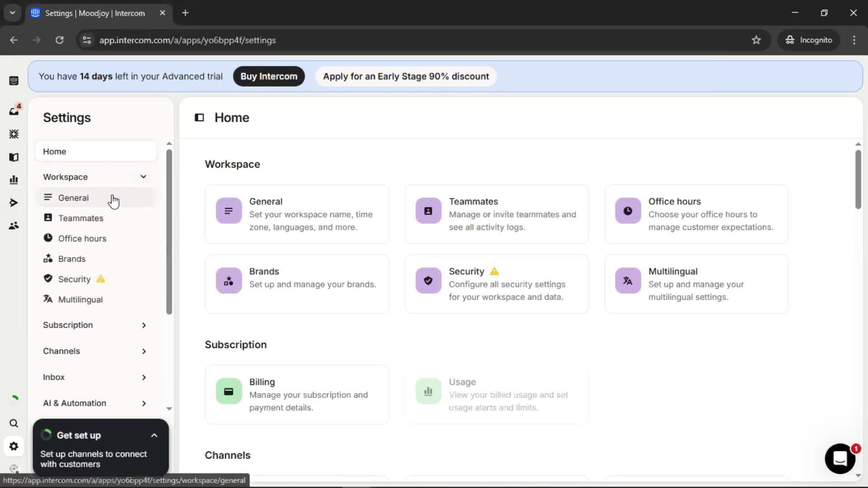Open the Billing card title

click(262, 382)
